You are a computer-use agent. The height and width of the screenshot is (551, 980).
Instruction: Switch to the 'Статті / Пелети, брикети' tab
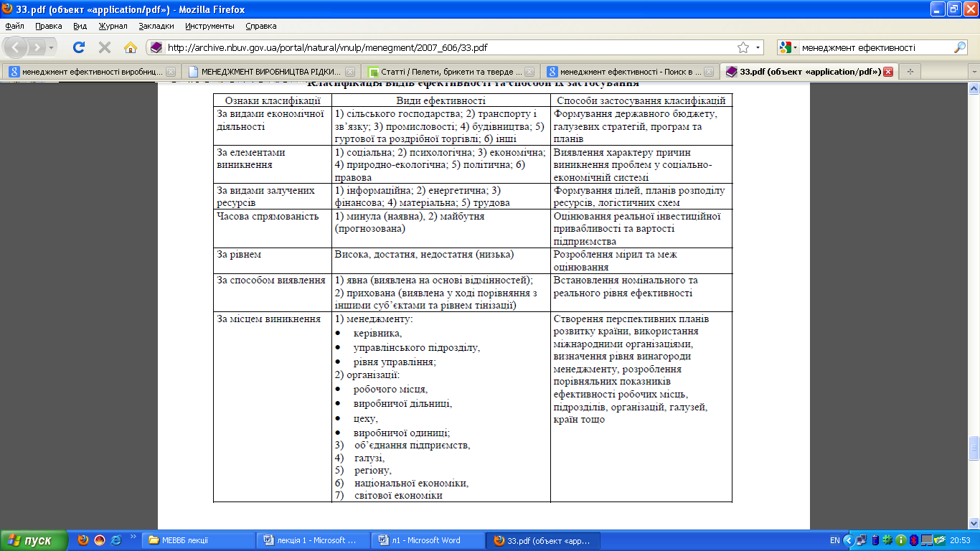point(449,72)
